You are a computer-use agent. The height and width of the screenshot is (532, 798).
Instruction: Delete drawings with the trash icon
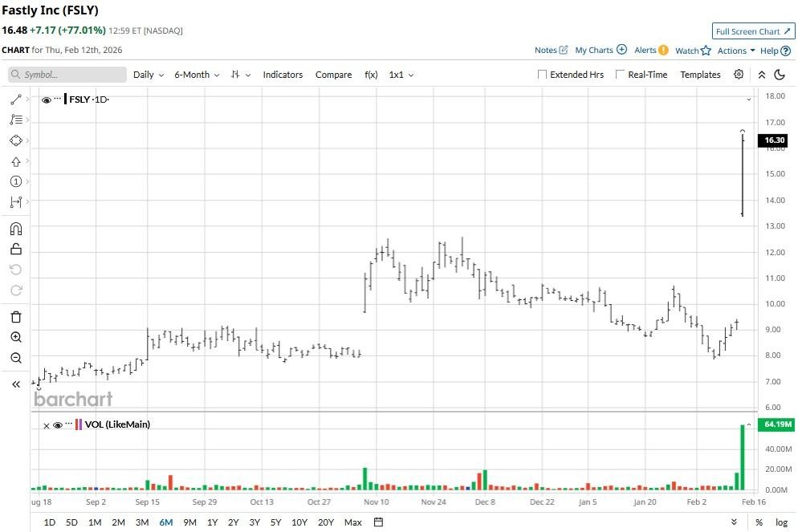click(16, 317)
